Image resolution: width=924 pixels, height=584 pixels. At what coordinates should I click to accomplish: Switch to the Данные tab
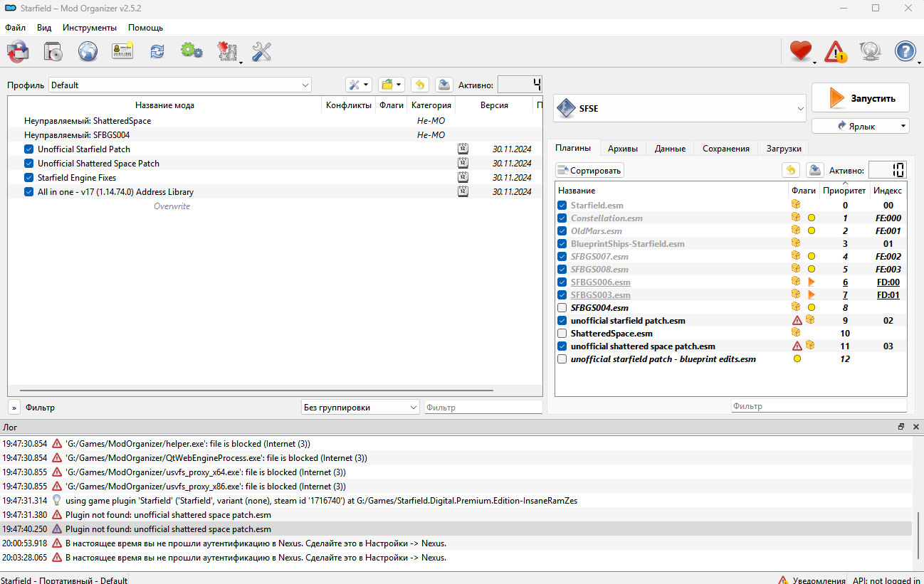pos(670,149)
